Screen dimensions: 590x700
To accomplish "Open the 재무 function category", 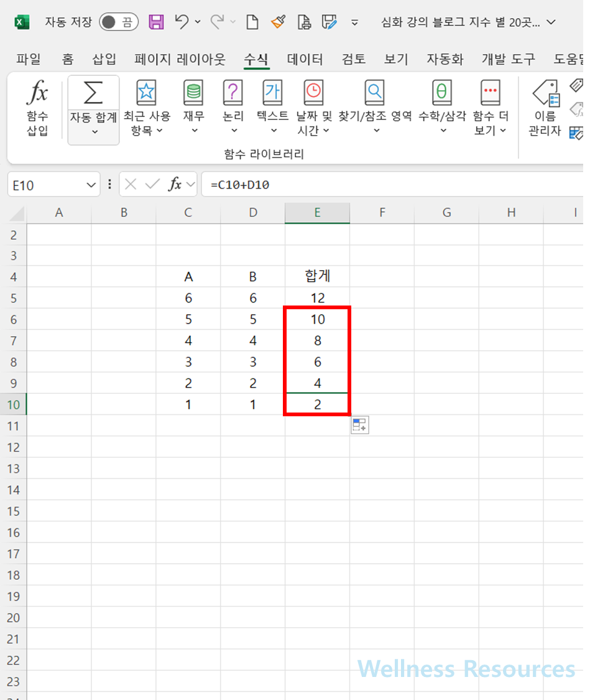I will (194, 108).
